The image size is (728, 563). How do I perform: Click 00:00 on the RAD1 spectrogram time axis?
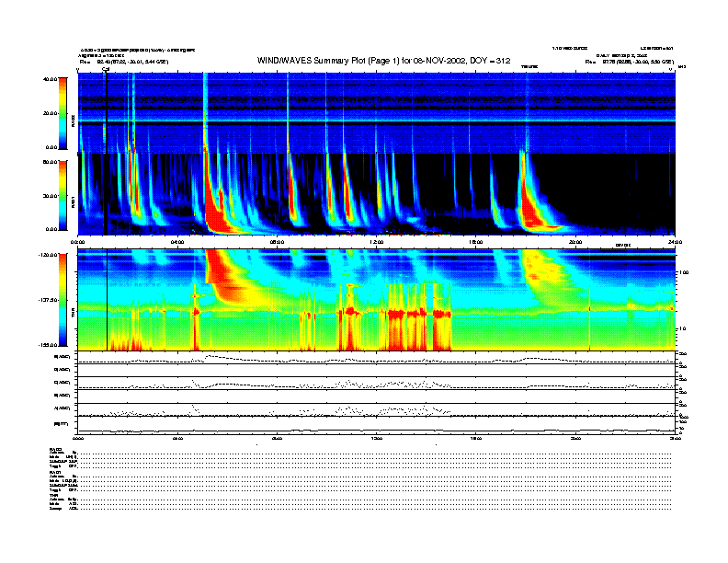[x=77, y=242]
